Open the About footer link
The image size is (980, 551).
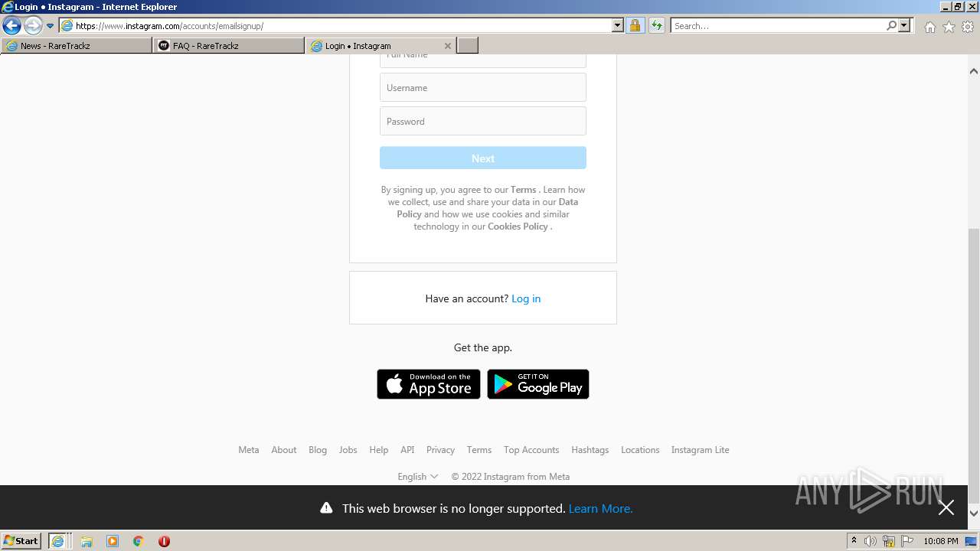[284, 450]
